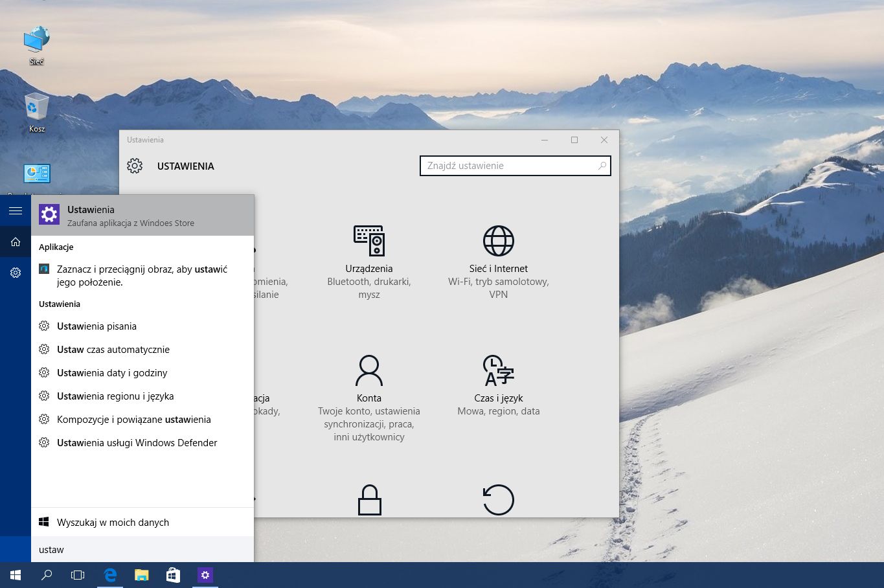Open Task View on the taskbar
The image size is (884, 588).
pos(78,575)
